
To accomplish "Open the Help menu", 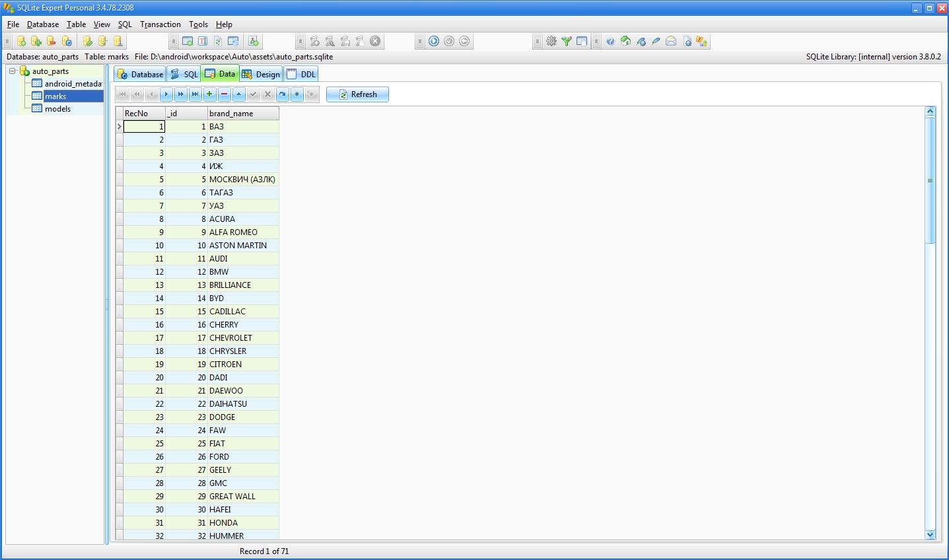I will (x=224, y=24).
